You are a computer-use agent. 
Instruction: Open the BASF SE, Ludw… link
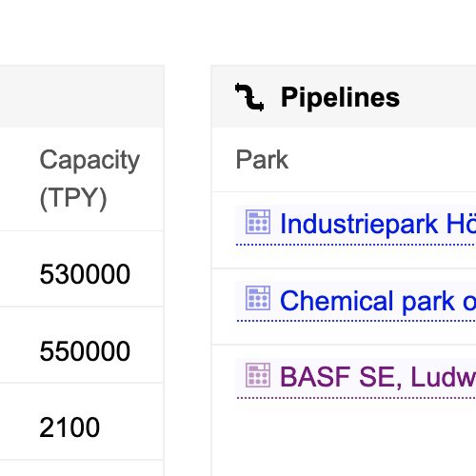click(x=378, y=377)
